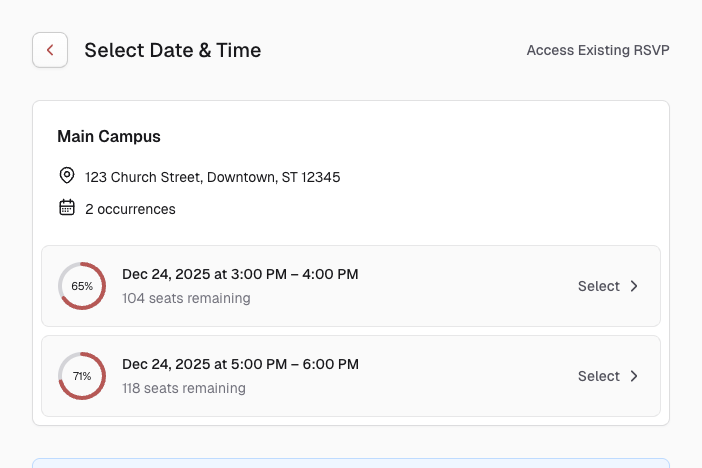Viewport: 702px width, 468px height.
Task: Choose the Dec 24 5:00 PM – 6:00 PM time
Action: click(x=240, y=364)
